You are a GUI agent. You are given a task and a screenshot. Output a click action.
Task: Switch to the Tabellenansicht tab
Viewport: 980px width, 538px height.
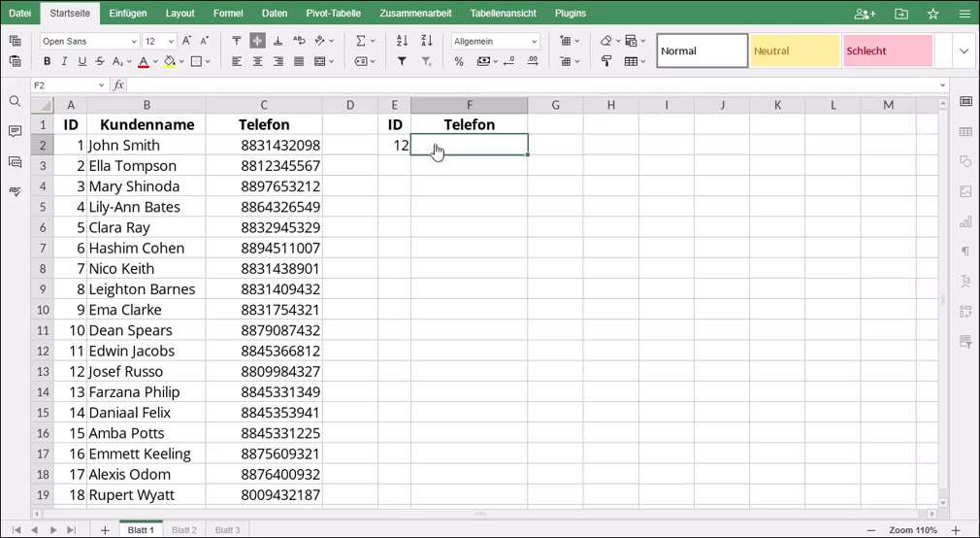[x=504, y=14]
